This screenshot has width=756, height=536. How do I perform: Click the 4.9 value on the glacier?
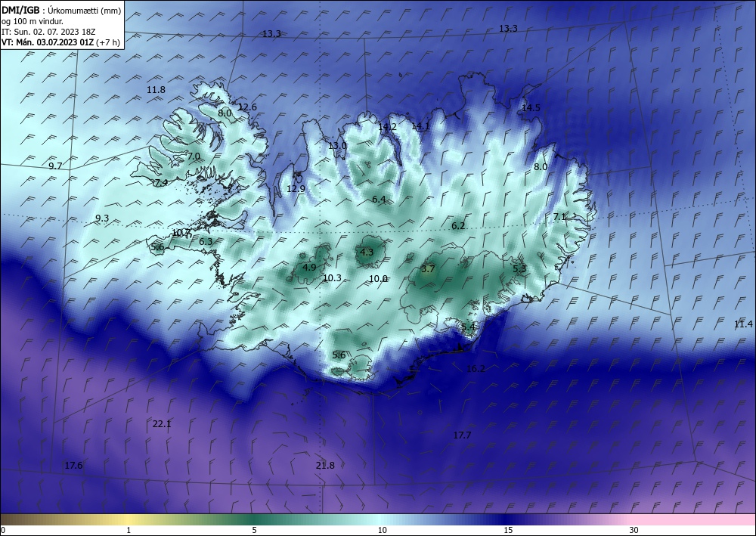point(309,267)
